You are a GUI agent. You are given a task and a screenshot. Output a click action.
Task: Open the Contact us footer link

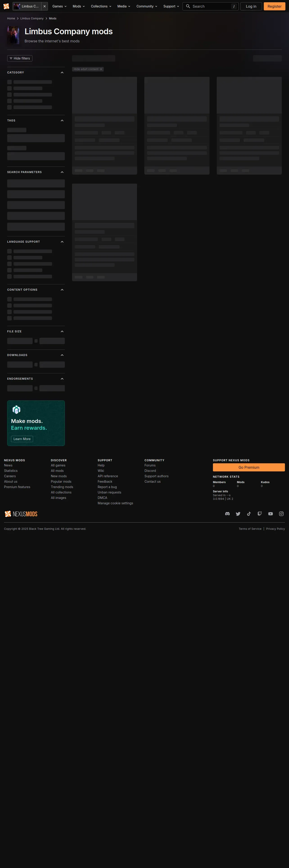[152, 482]
